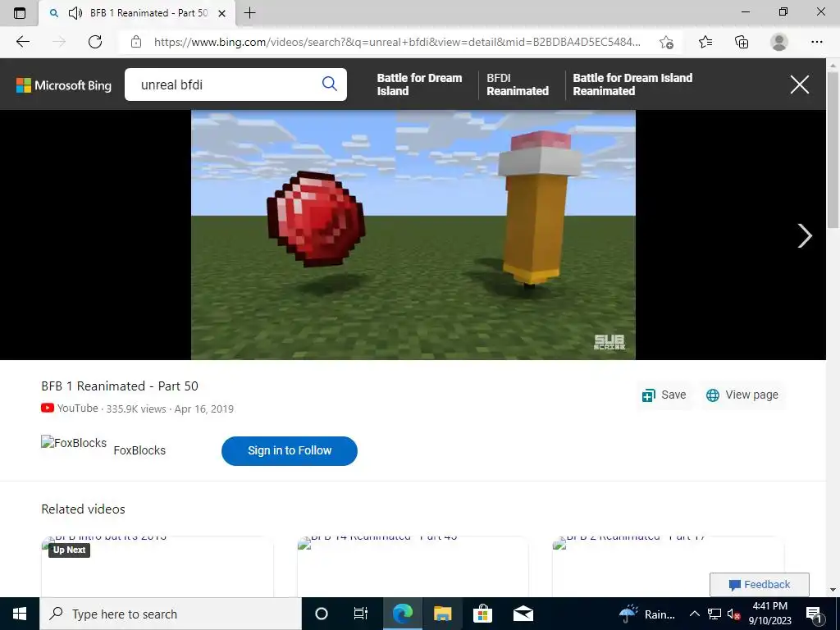Select BFDI Reanimated suggestion

[x=518, y=84]
